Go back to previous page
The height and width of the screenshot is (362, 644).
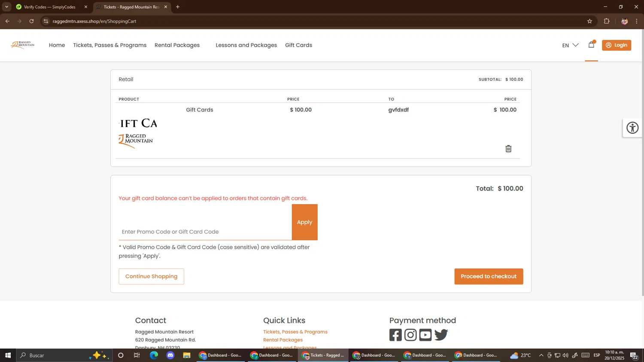tap(7, 21)
